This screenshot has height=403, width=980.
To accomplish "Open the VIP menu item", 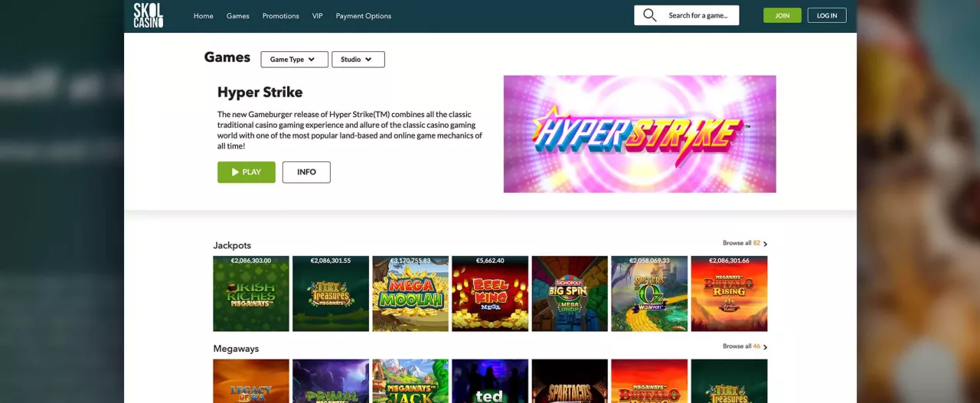I will (318, 16).
